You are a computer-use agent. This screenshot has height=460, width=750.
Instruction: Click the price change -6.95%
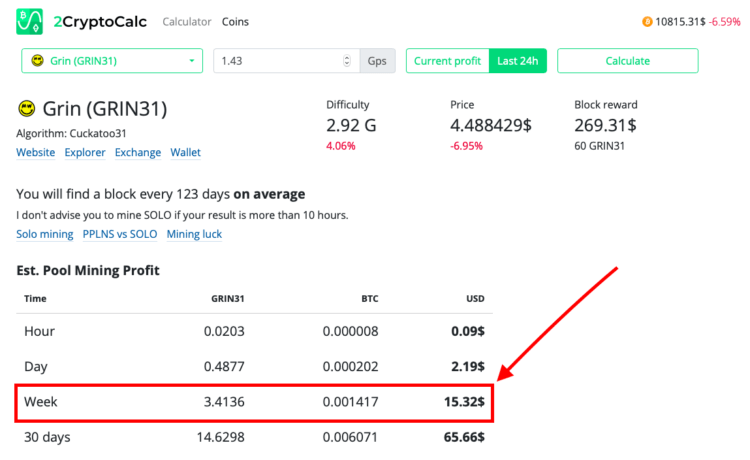click(466, 146)
